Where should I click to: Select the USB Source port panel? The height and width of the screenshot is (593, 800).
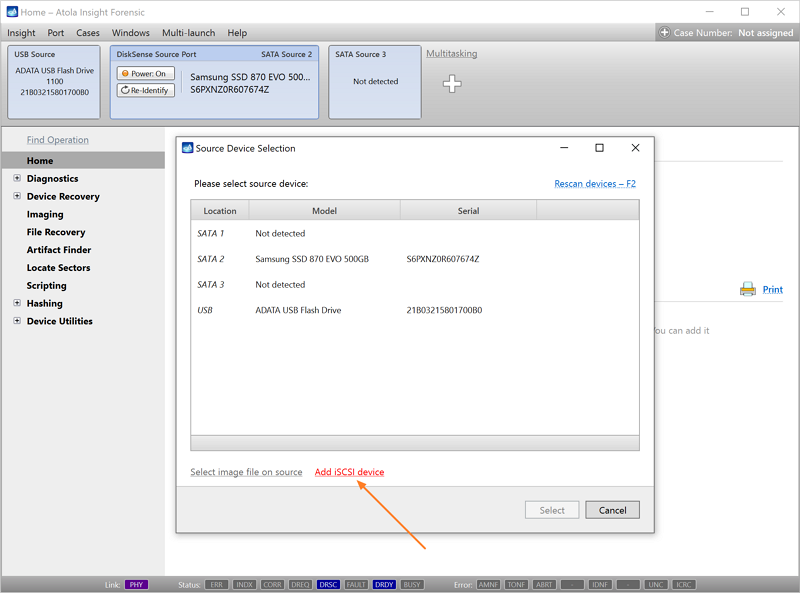click(x=54, y=82)
